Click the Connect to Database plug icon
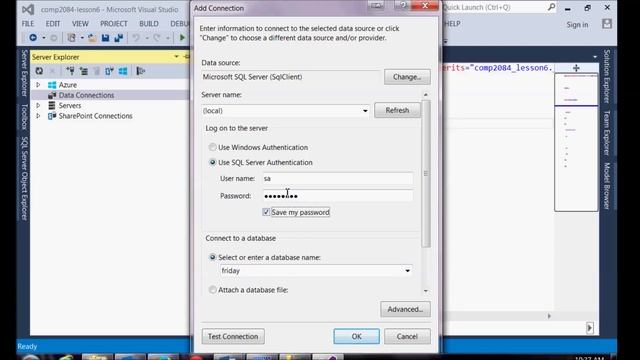 tap(70, 71)
